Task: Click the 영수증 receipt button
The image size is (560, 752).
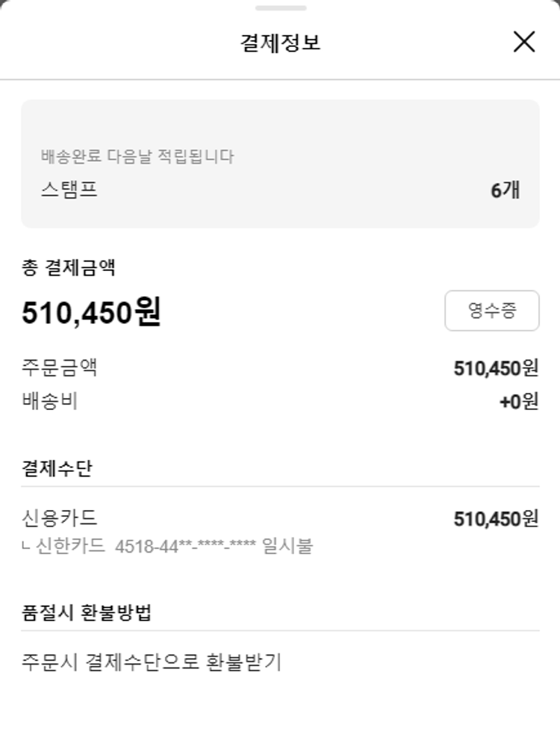Action: [491, 311]
